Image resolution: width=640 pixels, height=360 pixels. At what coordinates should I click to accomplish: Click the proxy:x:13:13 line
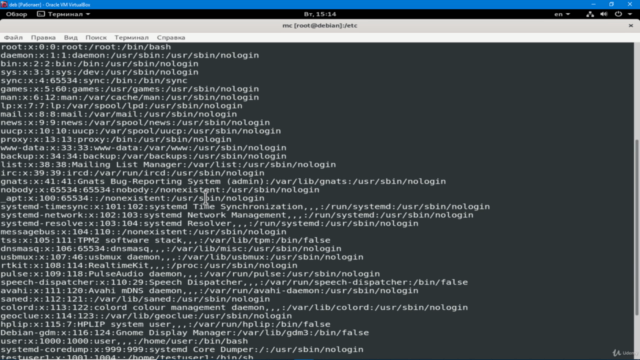(116, 139)
